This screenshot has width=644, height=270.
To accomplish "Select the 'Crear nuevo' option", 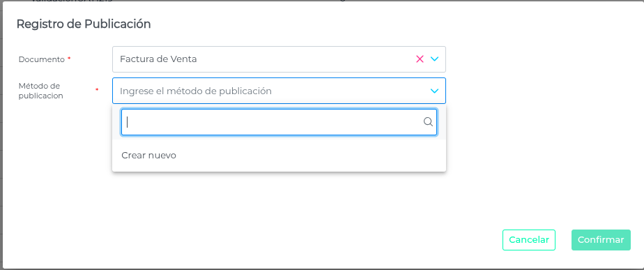I will pos(279,156).
